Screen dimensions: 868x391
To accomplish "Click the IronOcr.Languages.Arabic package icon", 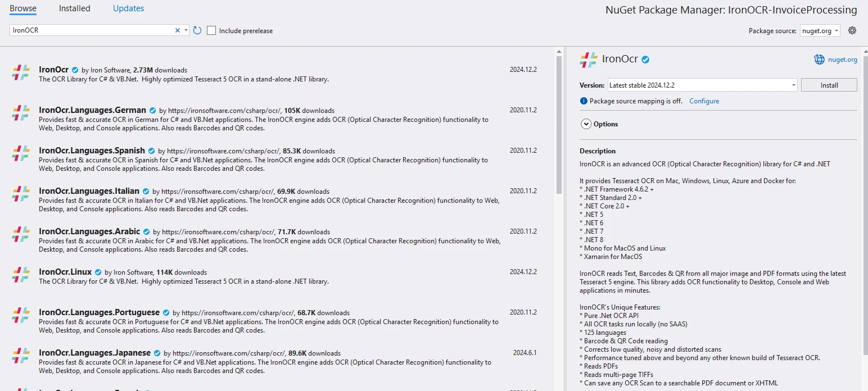I will [x=21, y=234].
